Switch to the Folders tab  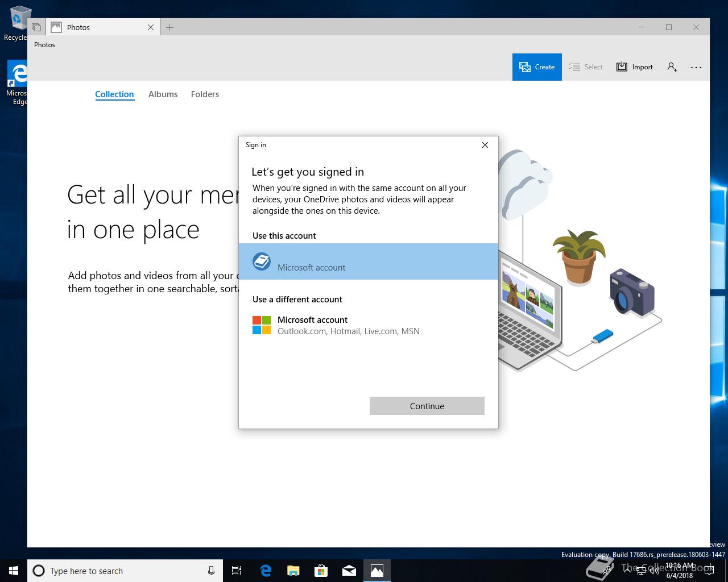(205, 94)
